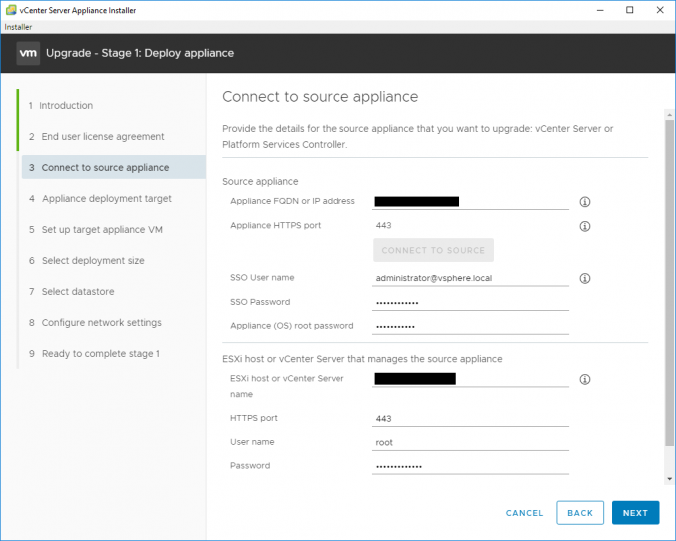Focus the SSO Password field

[470, 303]
